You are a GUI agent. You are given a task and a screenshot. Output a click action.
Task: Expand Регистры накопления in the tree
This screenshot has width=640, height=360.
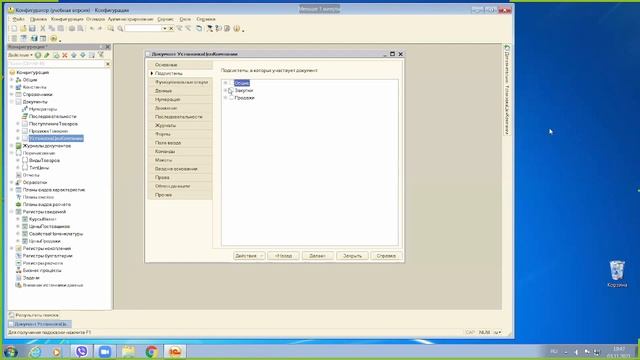click(12, 249)
